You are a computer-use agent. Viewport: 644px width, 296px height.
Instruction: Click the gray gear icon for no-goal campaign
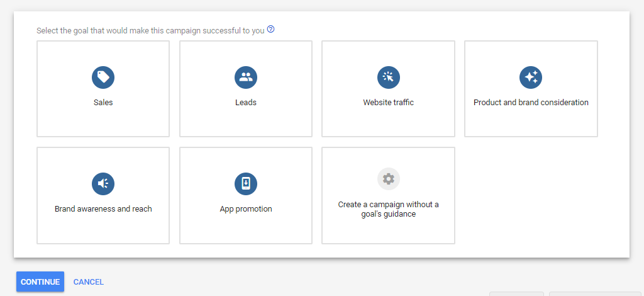388,179
